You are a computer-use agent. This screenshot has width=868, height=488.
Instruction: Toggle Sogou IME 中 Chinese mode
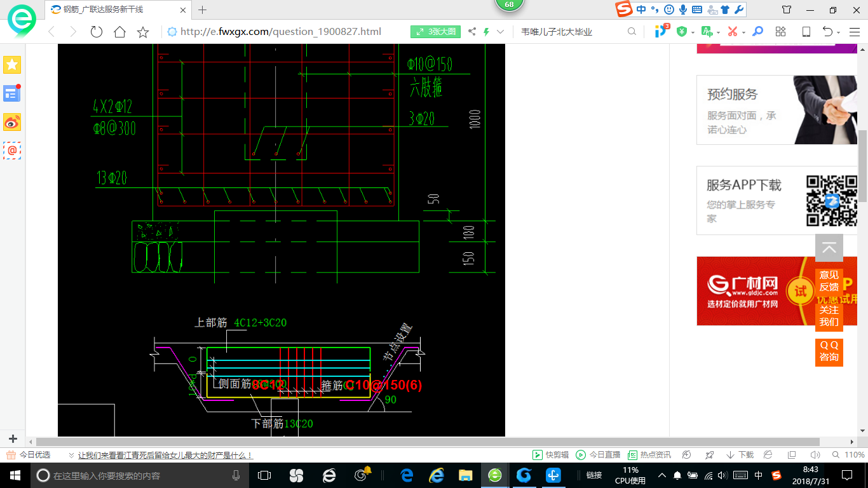[641, 10]
